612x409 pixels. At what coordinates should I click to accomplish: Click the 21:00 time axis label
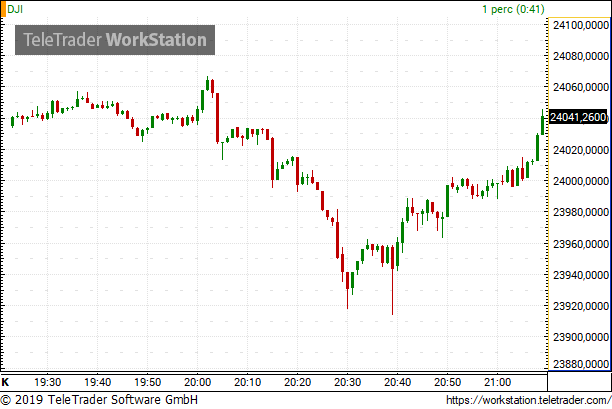(x=497, y=382)
